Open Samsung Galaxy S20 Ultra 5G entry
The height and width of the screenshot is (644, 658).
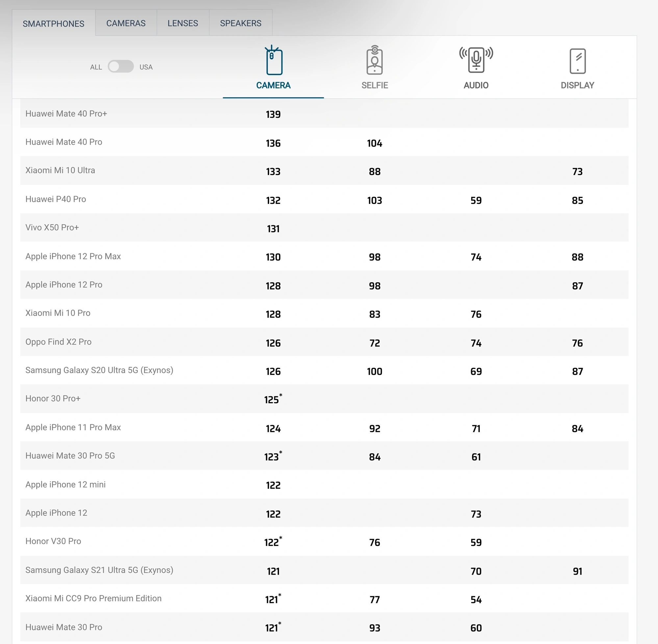(99, 370)
